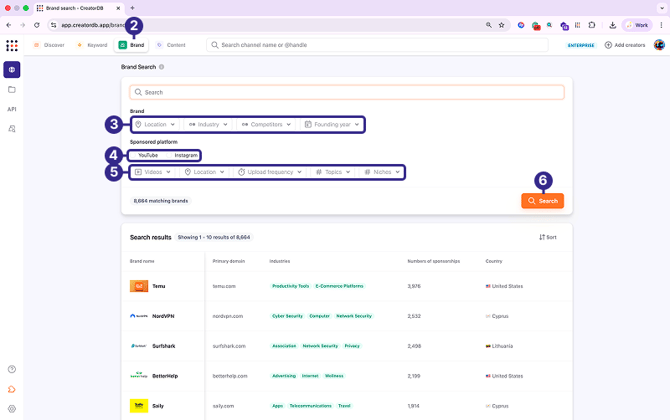This screenshot has width=670, height=420.
Task: Open the Founding year filter
Action: pyautogui.click(x=331, y=125)
